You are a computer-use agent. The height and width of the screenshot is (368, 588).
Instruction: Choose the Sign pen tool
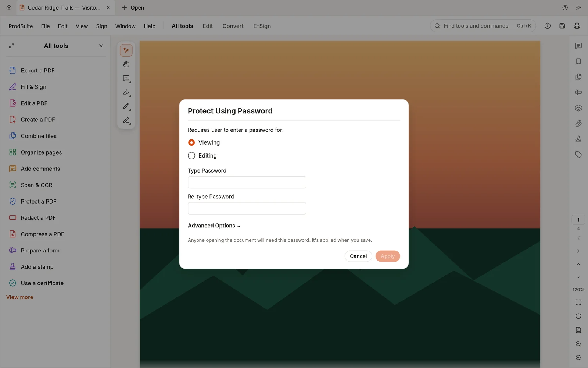tap(126, 120)
